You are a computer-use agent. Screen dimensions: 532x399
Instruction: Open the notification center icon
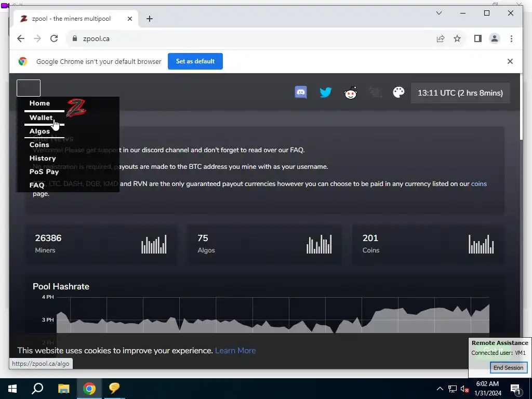515,389
